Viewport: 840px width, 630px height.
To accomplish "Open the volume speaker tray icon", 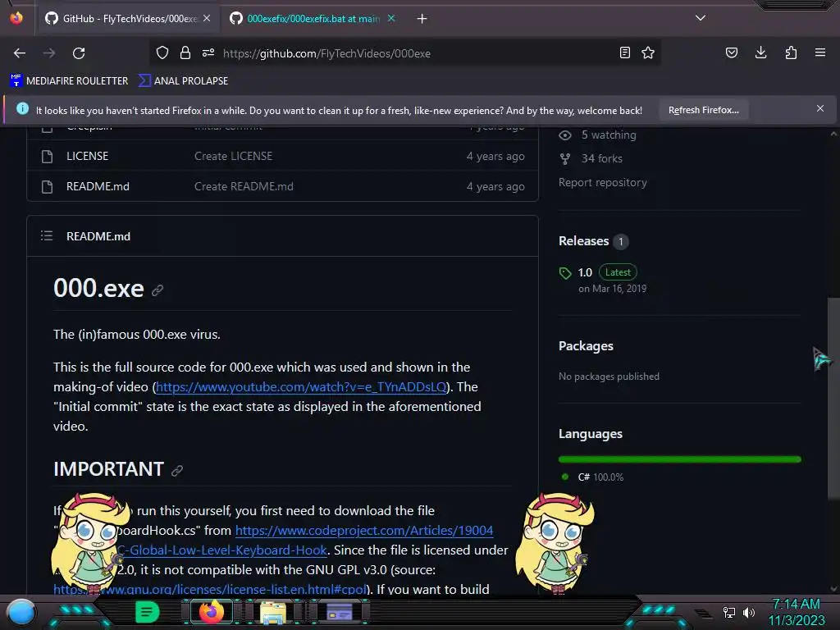I will coord(749,612).
